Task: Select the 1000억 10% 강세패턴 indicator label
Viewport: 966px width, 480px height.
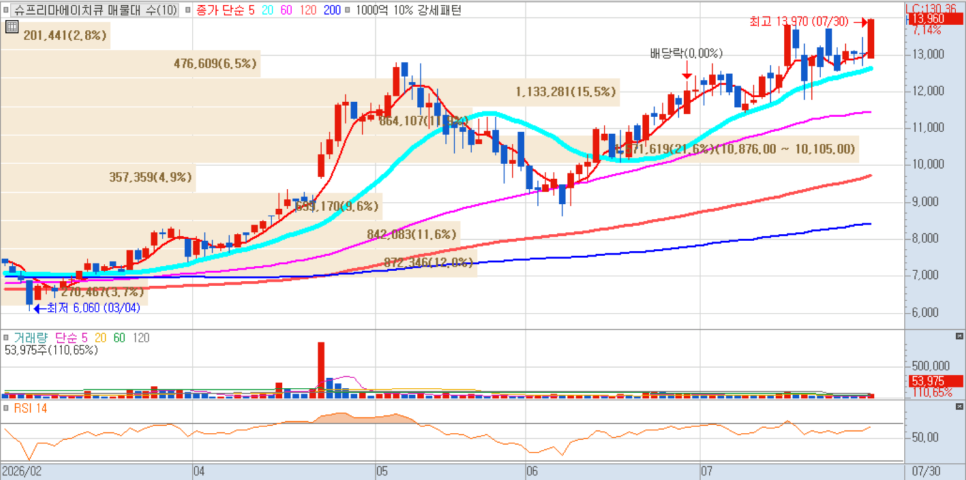Action: tap(408, 10)
